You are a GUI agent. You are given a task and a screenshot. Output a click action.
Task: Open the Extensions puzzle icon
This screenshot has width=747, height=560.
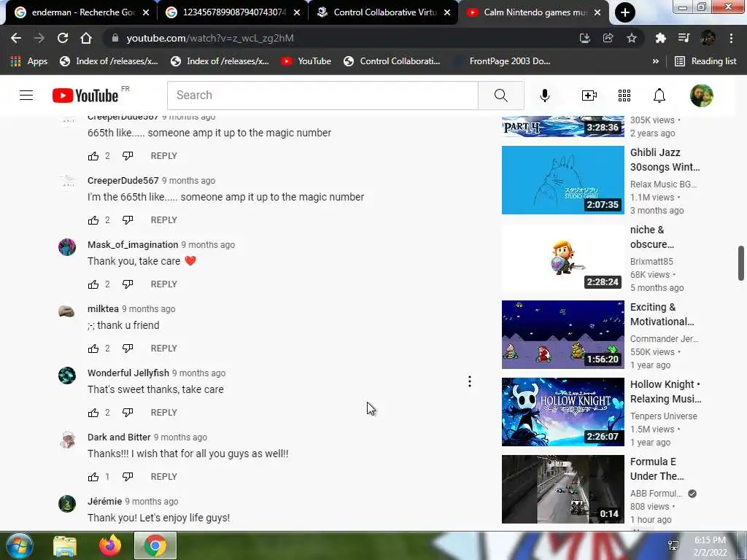click(660, 38)
